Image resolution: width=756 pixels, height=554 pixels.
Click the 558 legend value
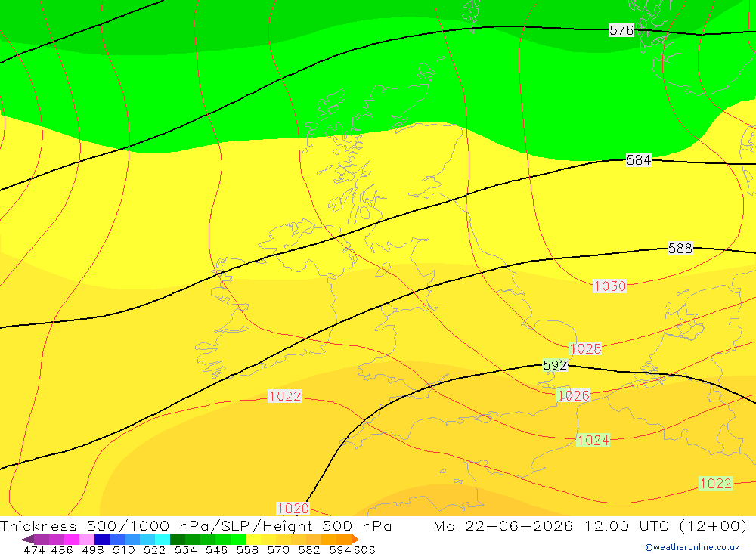pos(247,550)
